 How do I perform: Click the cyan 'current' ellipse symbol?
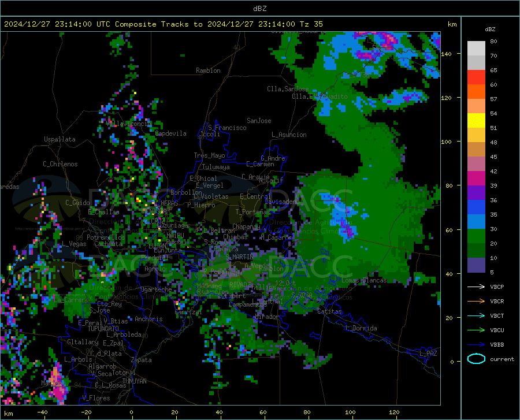pyautogui.click(x=476, y=359)
